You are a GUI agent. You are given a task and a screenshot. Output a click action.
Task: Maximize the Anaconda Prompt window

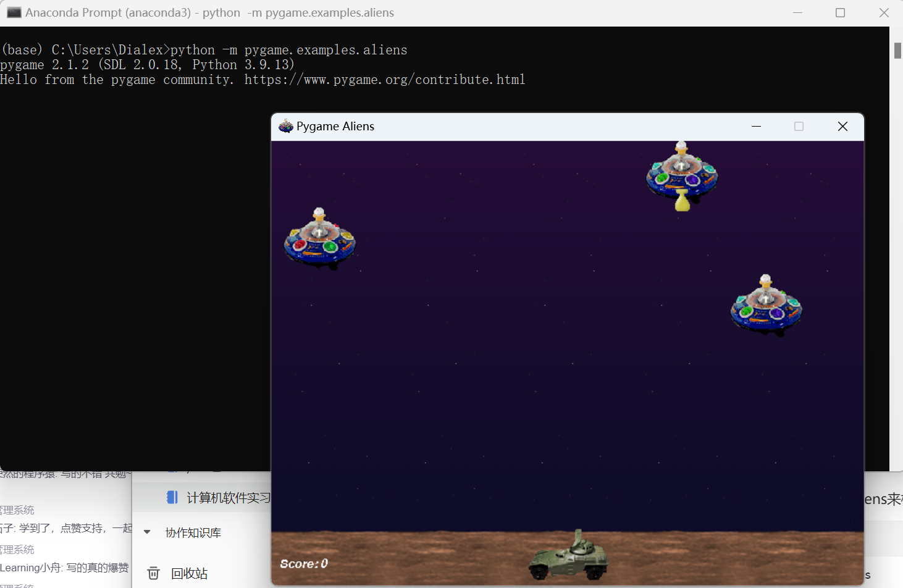pos(840,12)
